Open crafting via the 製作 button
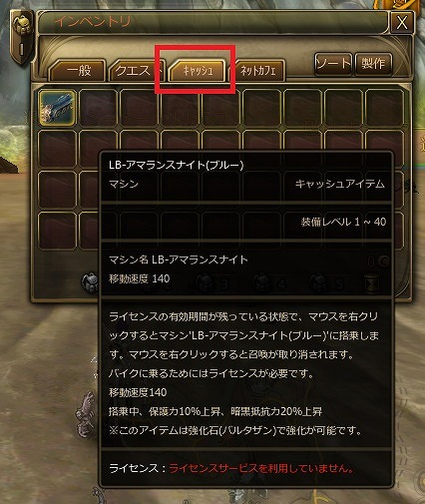 pos(373,63)
